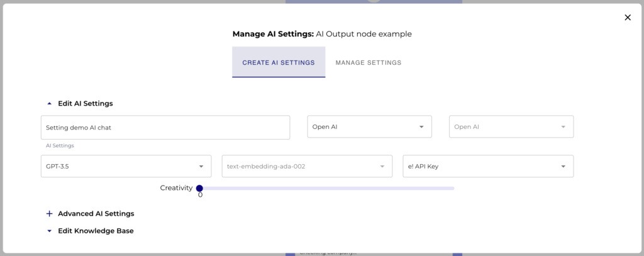Switch to the Create AI Settings tab

[x=279, y=62]
